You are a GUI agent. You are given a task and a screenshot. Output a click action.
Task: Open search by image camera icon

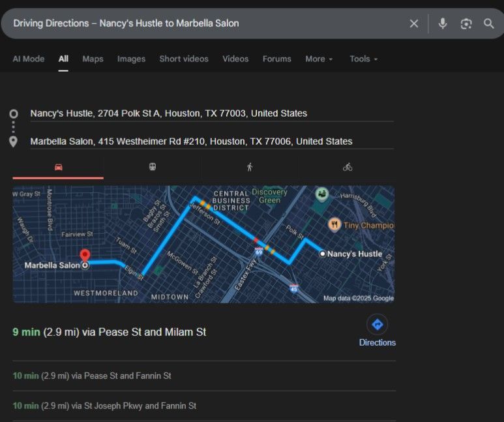point(466,23)
